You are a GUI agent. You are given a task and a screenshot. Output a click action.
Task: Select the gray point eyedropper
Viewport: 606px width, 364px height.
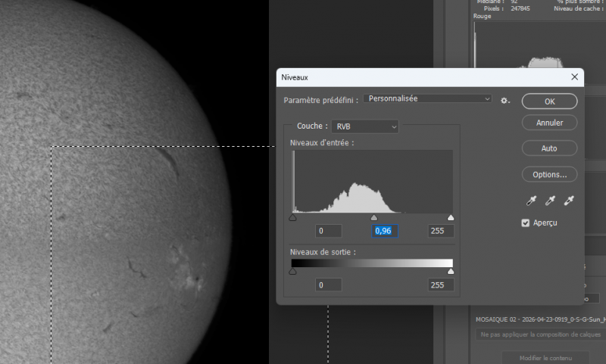pyautogui.click(x=550, y=201)
